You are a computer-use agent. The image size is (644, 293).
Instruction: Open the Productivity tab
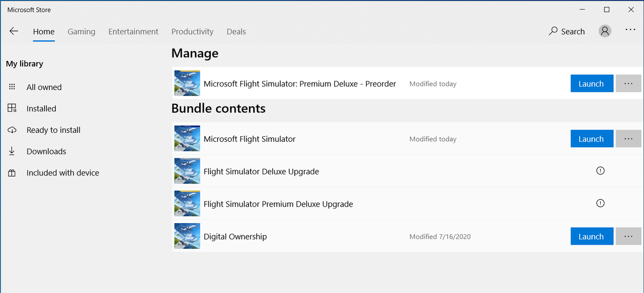pyautogui.click(x=192, y=31)
